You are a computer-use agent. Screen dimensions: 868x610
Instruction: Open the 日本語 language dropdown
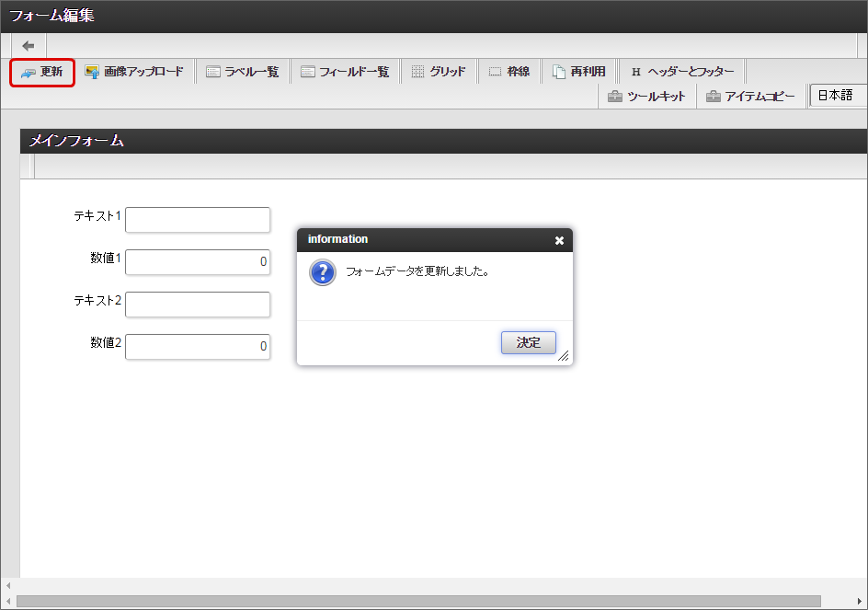(x=837, y=96)
